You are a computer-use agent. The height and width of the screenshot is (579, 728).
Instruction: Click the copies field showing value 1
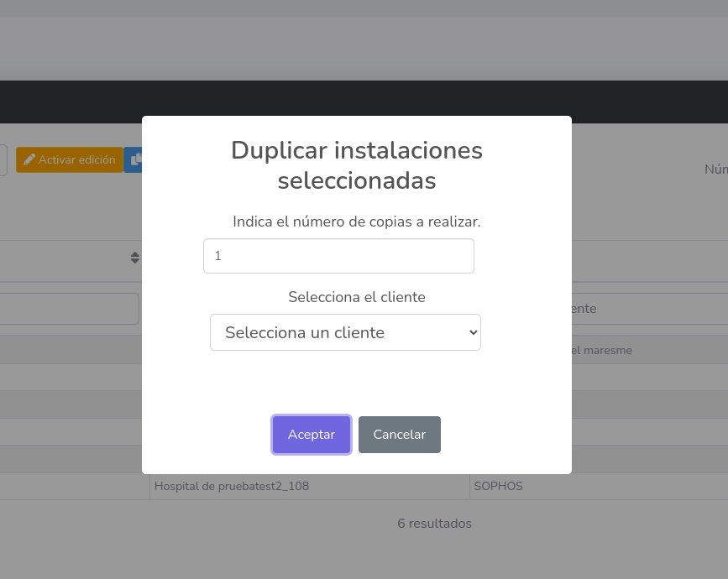[338, 255]
